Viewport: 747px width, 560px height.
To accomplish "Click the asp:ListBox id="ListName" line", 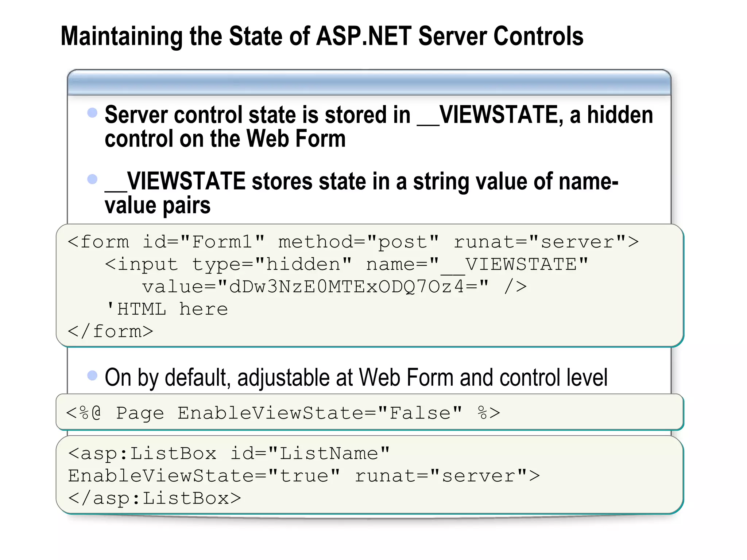I will [229, 454].
